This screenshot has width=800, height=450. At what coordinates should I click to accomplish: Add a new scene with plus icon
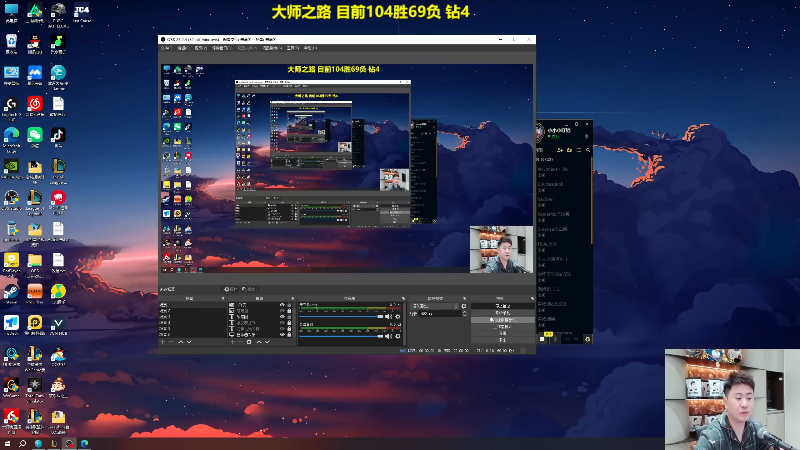[162, 342]
